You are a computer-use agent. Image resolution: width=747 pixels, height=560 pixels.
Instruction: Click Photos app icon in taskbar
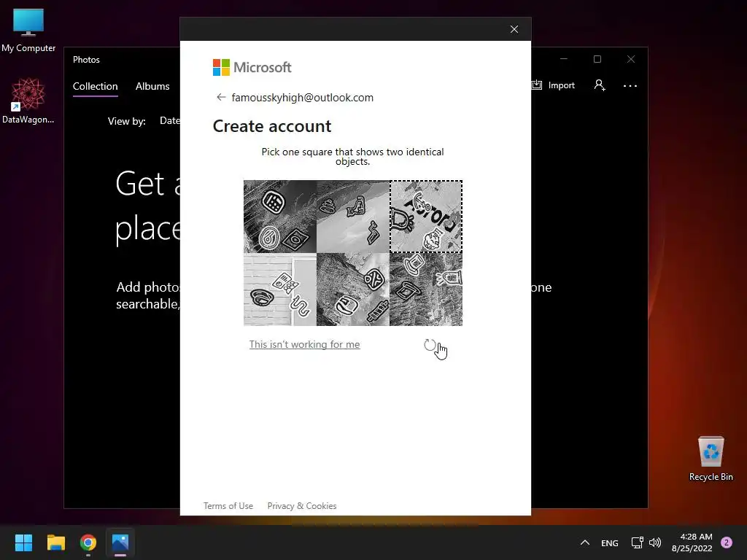click(120, 542)
